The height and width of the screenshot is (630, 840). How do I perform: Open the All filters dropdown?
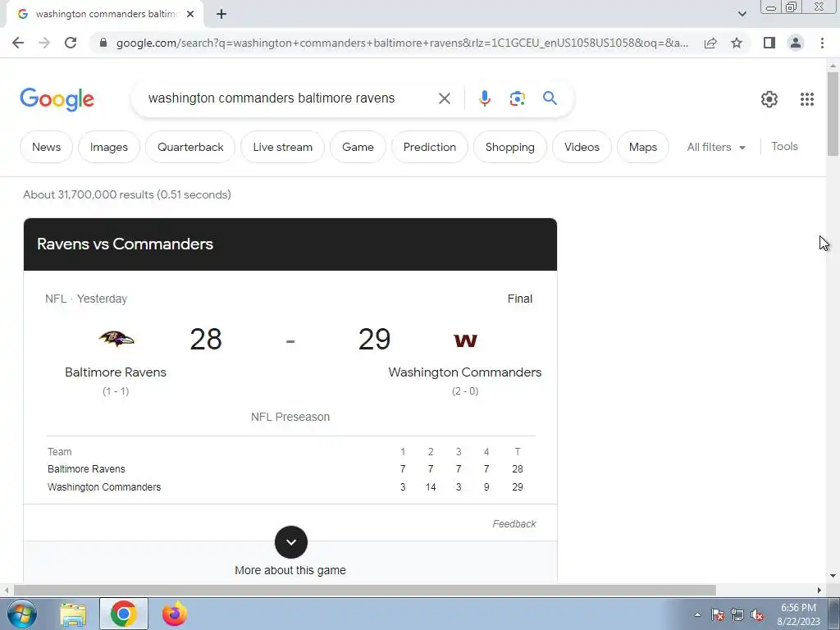(715, 147)
